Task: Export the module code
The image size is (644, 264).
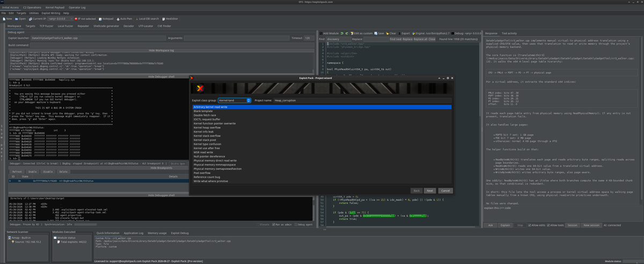Action: [x=404, y=33]
